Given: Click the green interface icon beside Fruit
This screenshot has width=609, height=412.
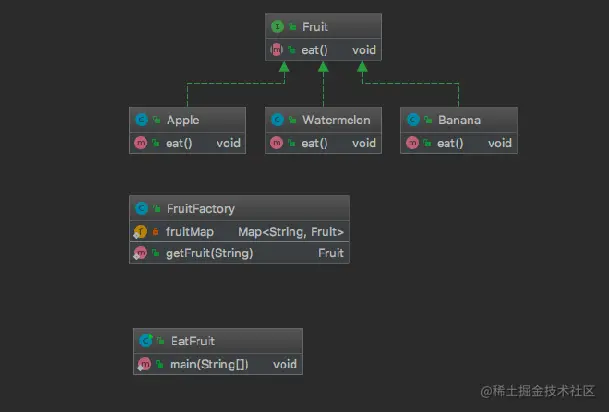Looking at the screenshot, I should (277, 27).
